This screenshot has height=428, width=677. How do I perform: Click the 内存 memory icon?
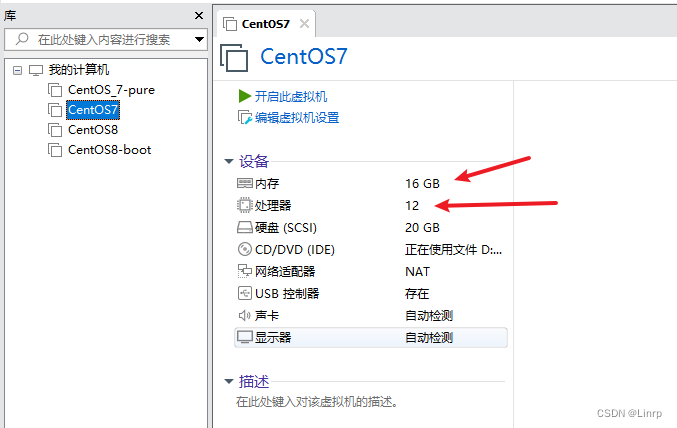tap(245, 183)
